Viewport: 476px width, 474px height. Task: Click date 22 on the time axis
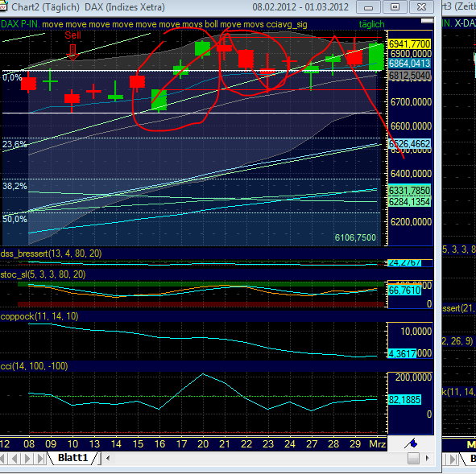tap(246, 444)
